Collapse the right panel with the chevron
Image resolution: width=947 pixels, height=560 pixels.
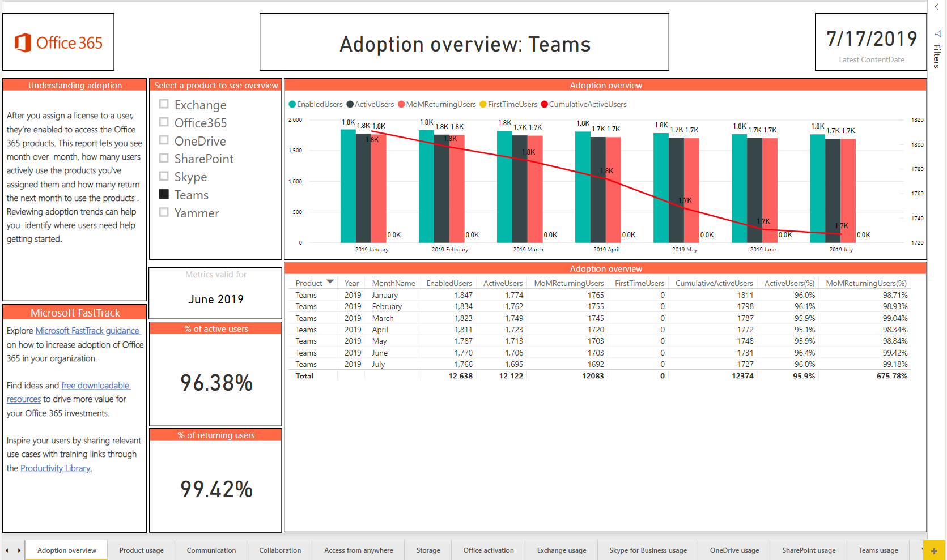[936, 7]
